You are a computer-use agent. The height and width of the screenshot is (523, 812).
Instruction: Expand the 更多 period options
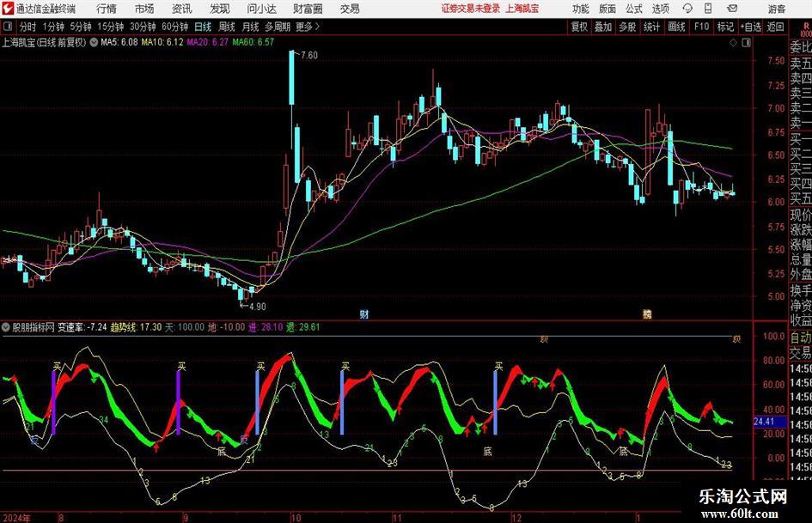308,27
